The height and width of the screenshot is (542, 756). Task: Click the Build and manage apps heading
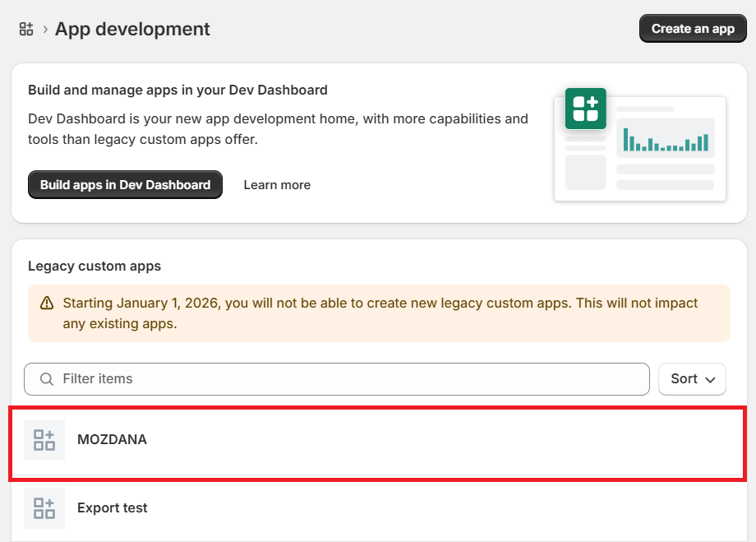(x=177, y=90)
